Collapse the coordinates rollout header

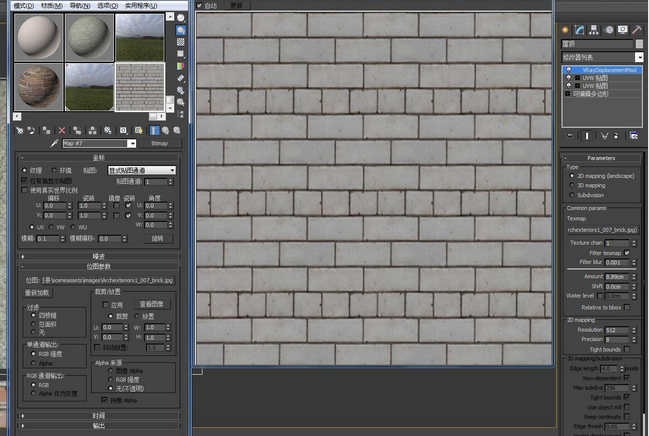(99, 158)
